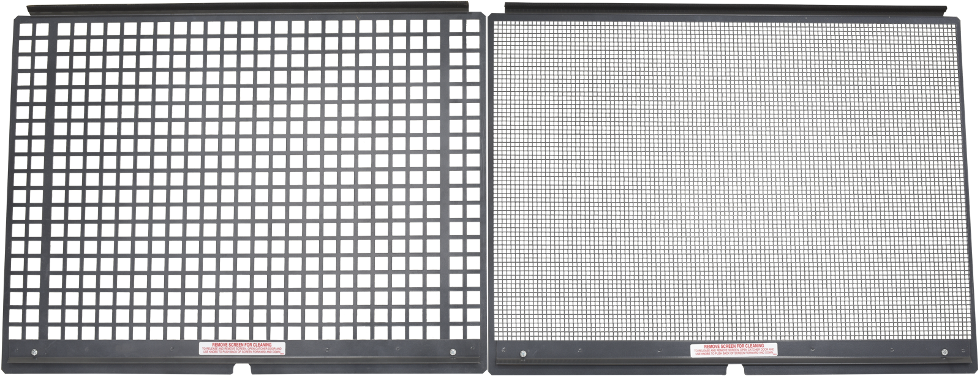Click the right screen's 'Remove Screen for Cleaning' label

(734, 350)
